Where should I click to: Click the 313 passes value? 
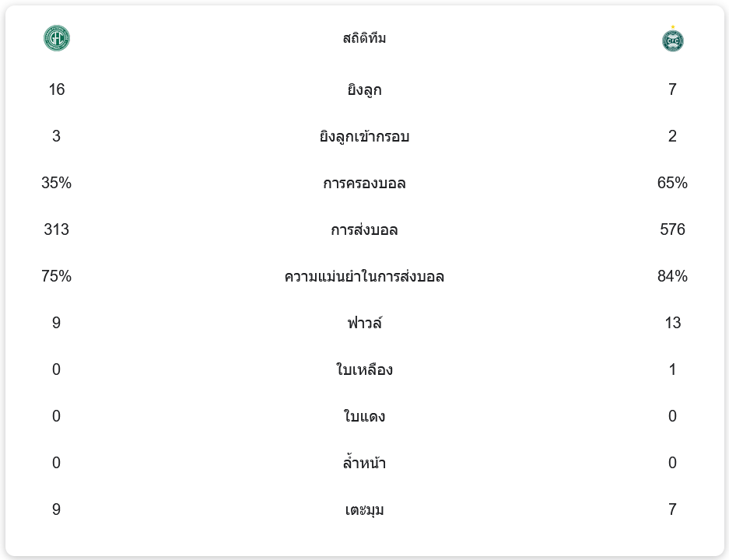57,229
